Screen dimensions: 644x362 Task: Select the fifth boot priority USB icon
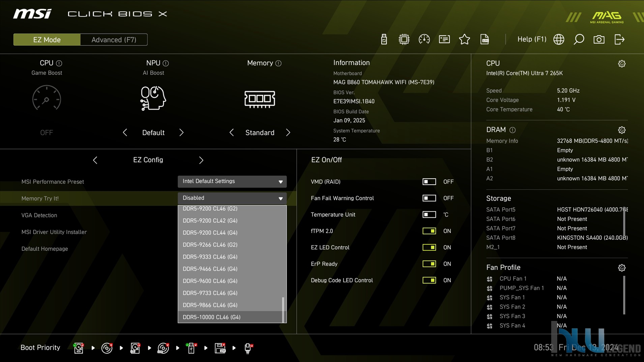tap(192, 348)
